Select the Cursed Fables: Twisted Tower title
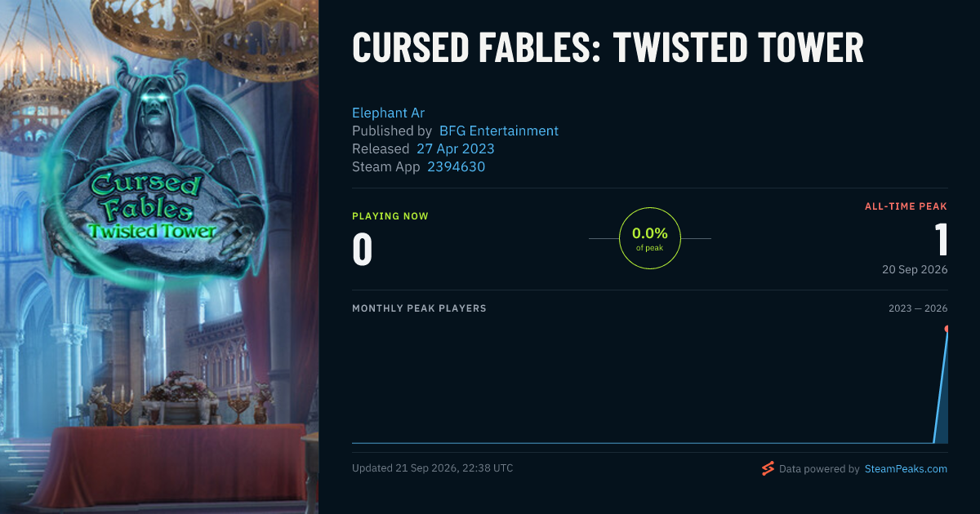The width and height of the screenshot is (980, 514). click(x=608, y=48)
